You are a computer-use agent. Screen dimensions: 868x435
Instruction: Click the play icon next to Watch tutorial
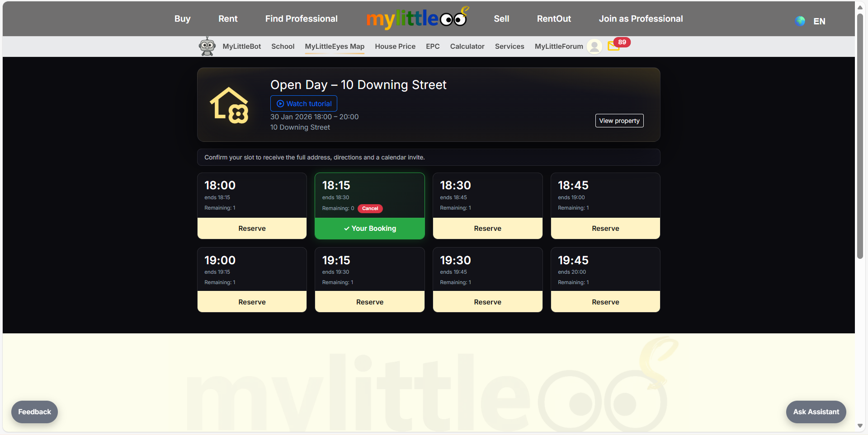pyautogui.click(x=280, y=103)
